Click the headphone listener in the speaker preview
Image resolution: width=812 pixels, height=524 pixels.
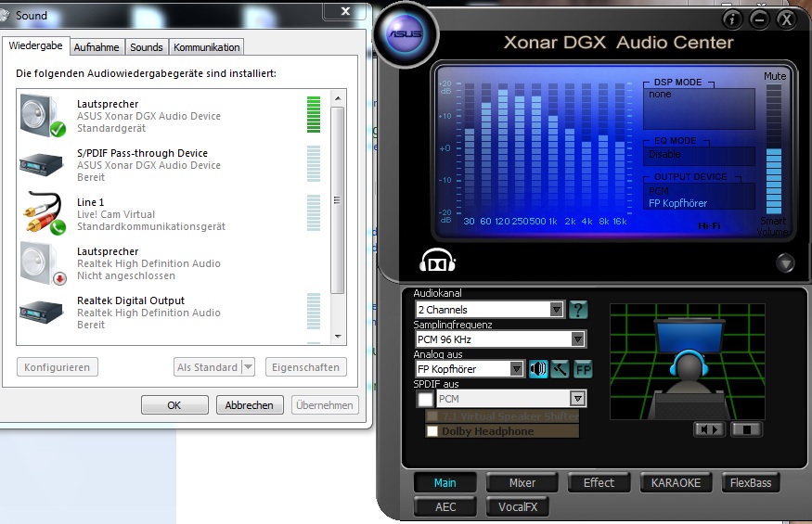[x=689, y=369]
